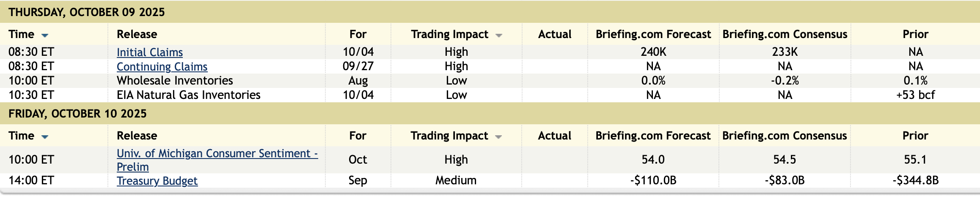Open Univ. of Michigan Consumer Sentiment link

click(217, 153)
